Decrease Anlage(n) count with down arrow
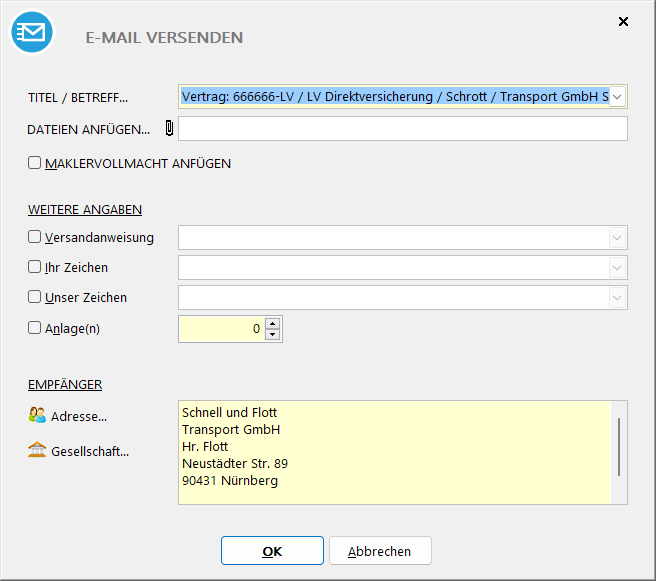The image size is (656, 581). pos(273,335)
